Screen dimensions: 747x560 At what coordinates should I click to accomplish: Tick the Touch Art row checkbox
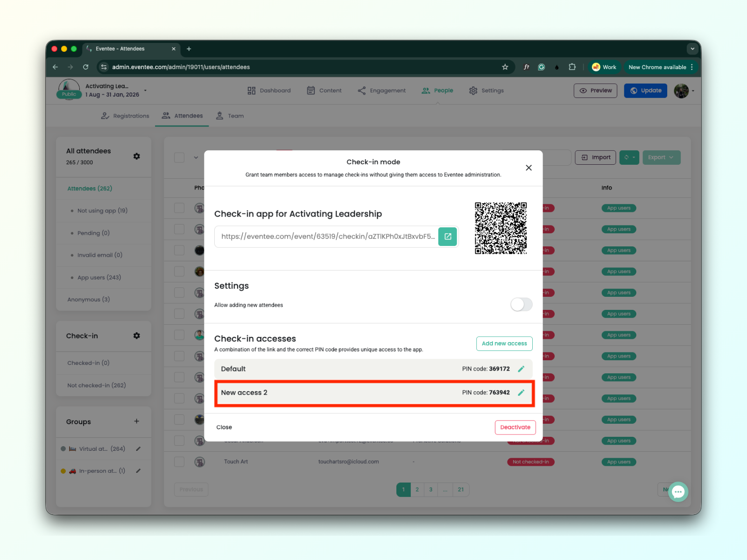[x=179, y=462]
